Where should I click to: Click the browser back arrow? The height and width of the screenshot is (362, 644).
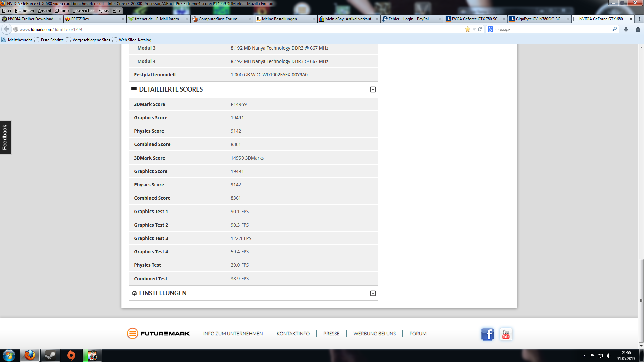[x=7, y=29]
